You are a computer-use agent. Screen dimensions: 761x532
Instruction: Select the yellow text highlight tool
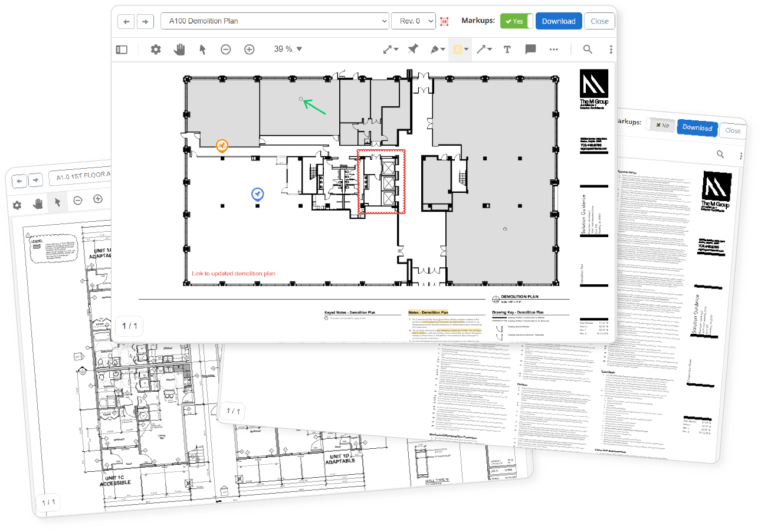click(x=458, y=50)
